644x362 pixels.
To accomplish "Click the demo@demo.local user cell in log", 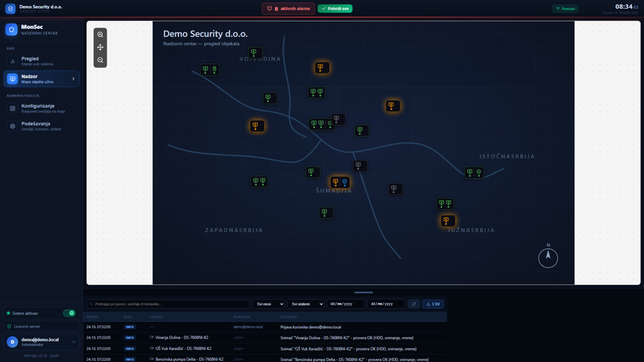I will point(248,327).
